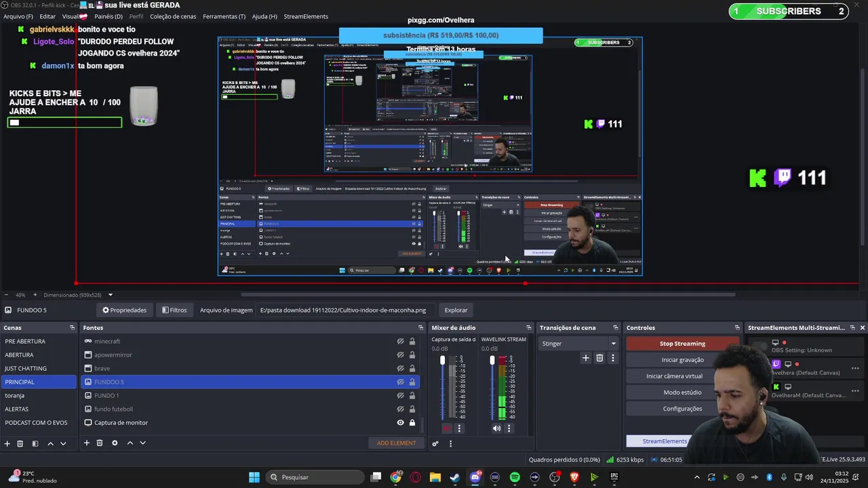Open Painéis (D) menu
Screen dimensions: 868x488
click(x=108, y=16)
